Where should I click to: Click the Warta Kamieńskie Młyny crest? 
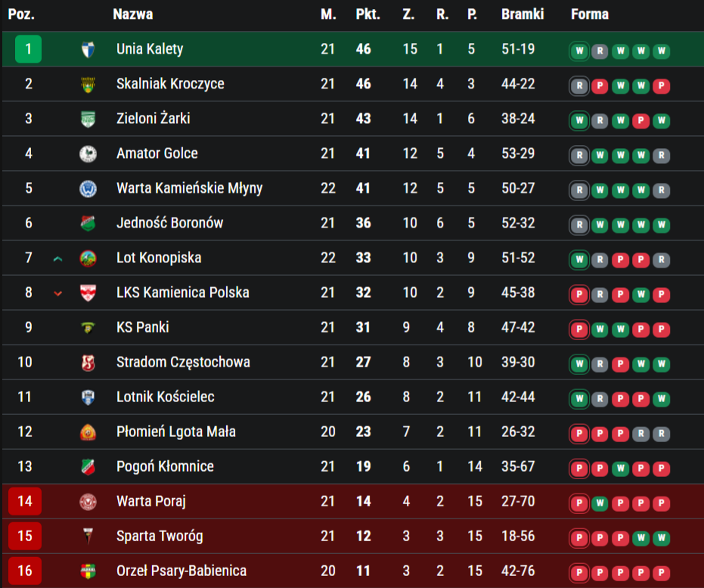[x=88, y=188]
